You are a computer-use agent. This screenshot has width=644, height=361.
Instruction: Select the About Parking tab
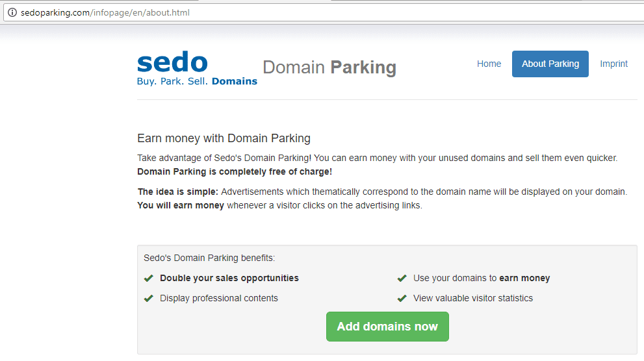[x=550, y=64]
